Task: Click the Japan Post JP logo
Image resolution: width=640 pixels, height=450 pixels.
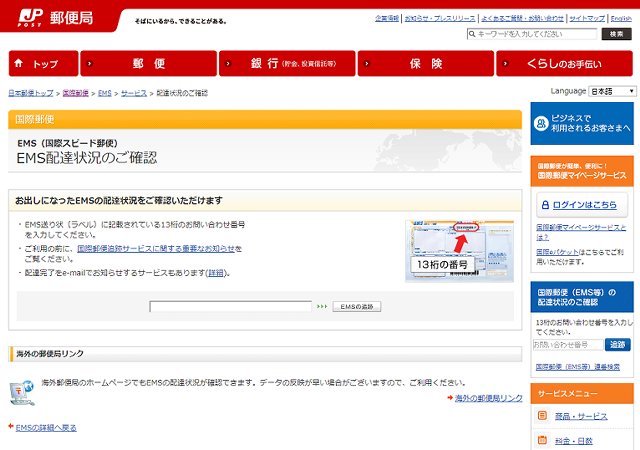Action: 37,19
